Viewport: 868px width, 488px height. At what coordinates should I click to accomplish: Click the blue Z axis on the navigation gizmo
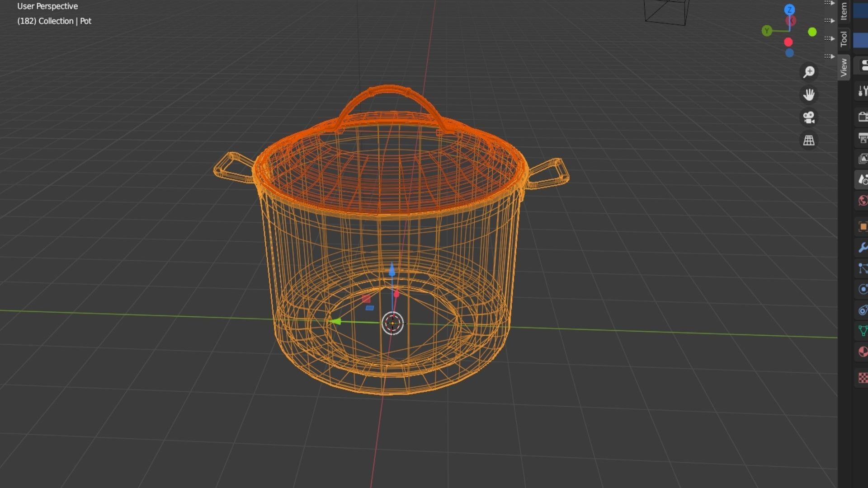tap(789, 9)
